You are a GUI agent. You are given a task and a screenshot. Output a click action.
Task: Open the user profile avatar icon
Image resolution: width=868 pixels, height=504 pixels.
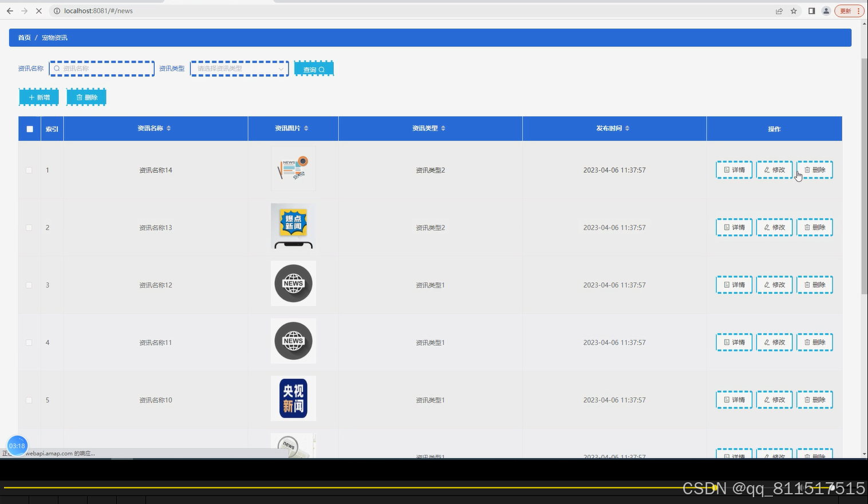[x=826, y=11]
